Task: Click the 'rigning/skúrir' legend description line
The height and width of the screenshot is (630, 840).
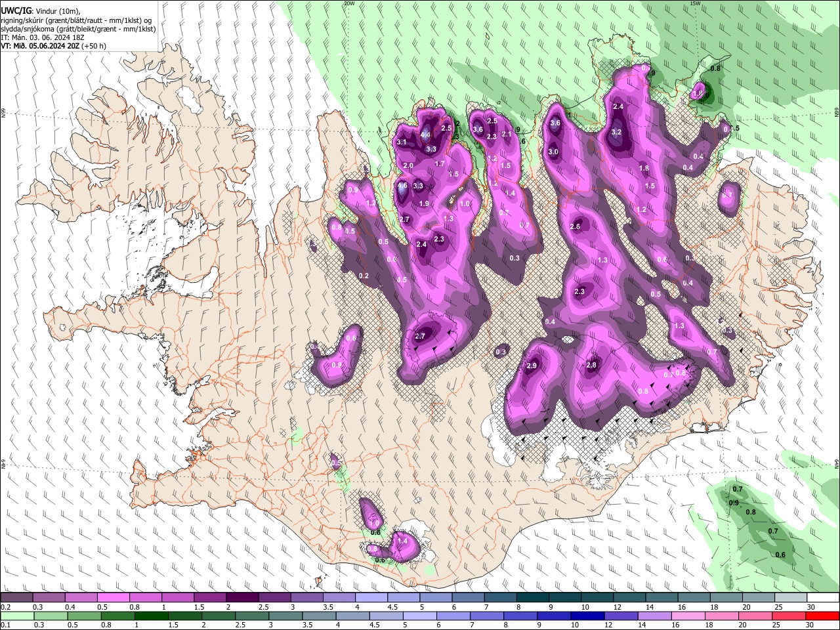Action: coord(77,20)
